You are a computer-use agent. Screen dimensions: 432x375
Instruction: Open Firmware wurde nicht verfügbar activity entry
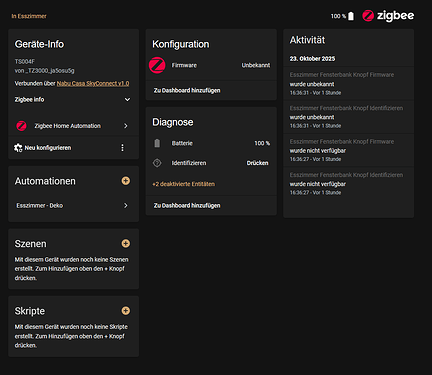pyautogui.click(x=349, y=150)
